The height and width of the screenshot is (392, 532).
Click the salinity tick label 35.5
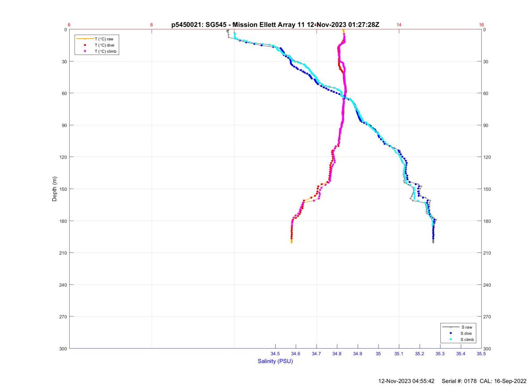(x=481, y=354)
